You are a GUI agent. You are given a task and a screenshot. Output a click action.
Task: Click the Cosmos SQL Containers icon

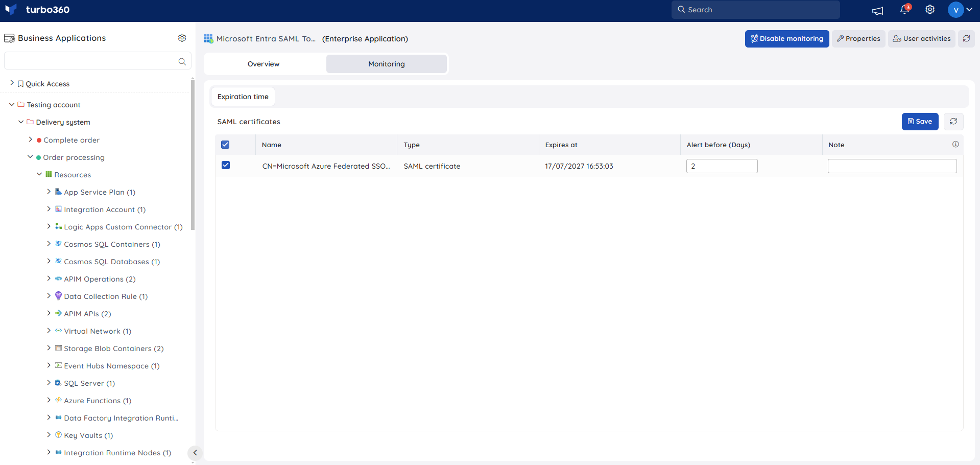point(58,244)
